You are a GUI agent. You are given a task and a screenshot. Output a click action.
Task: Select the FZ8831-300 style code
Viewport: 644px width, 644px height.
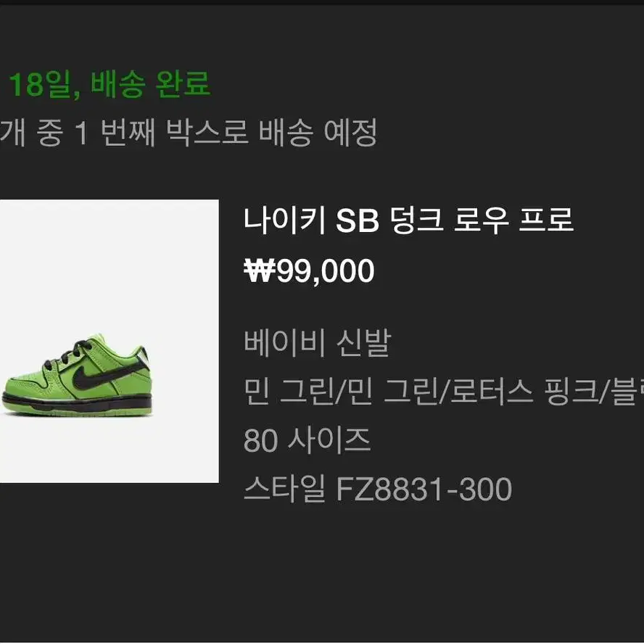point(424,489)
